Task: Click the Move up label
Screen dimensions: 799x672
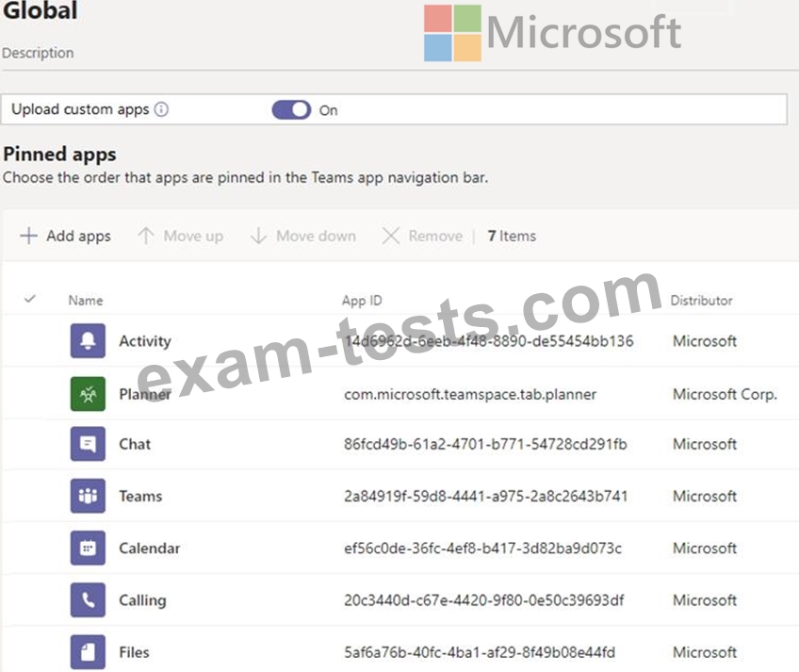Action: [193, 236]
